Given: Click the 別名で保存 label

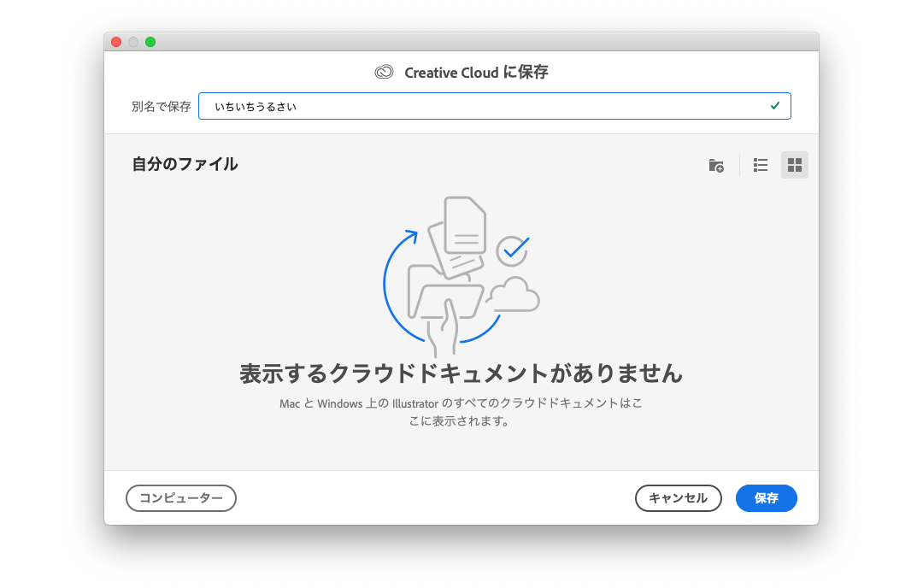Looking at the screenshot, I should click(162, 107).
